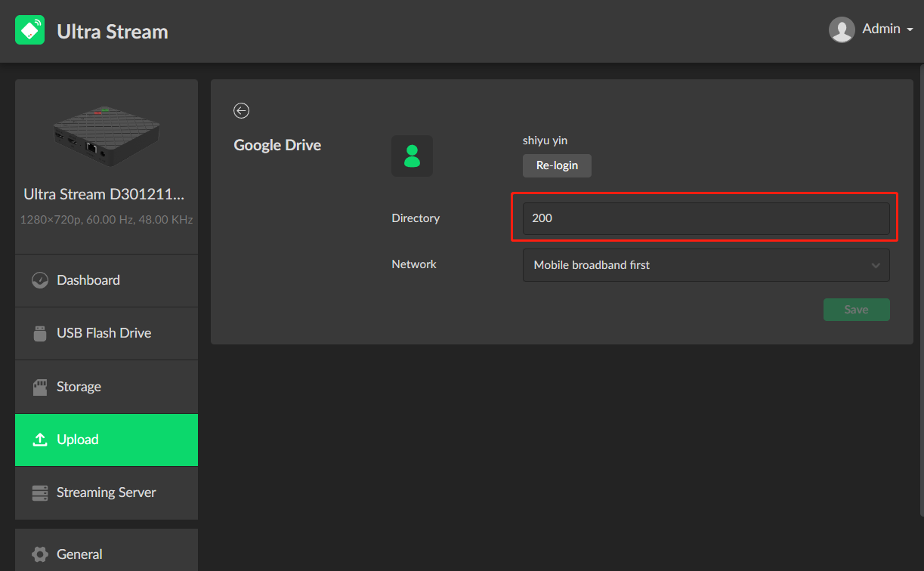Click the Storage SD card icon
The height and width of the screenshot is (571, 924).
coord(40,387)
